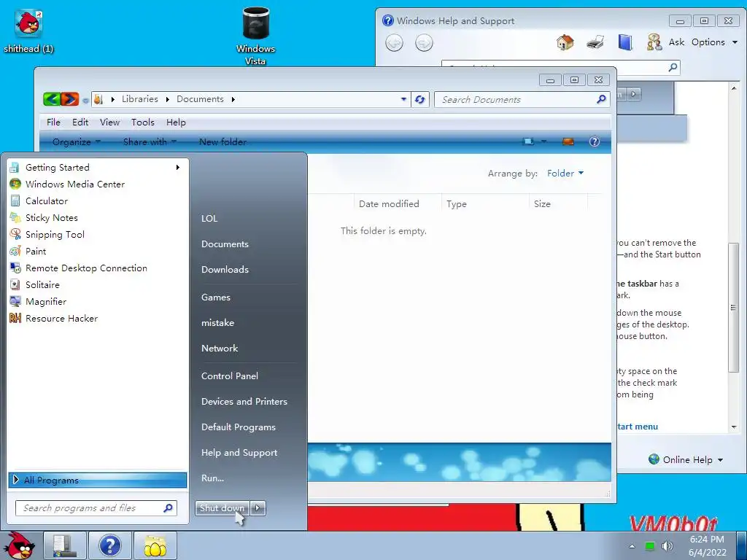The image size is (747, 560).
Task: Go to Help home page icon
Action: (565, 42)
